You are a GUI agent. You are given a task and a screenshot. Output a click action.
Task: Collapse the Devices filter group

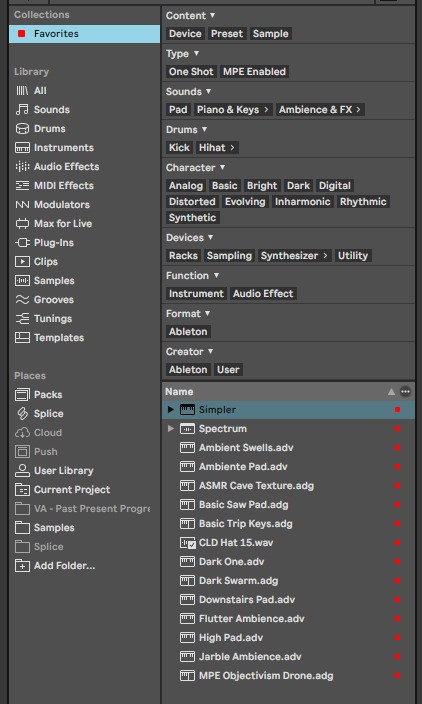point(210,237)
